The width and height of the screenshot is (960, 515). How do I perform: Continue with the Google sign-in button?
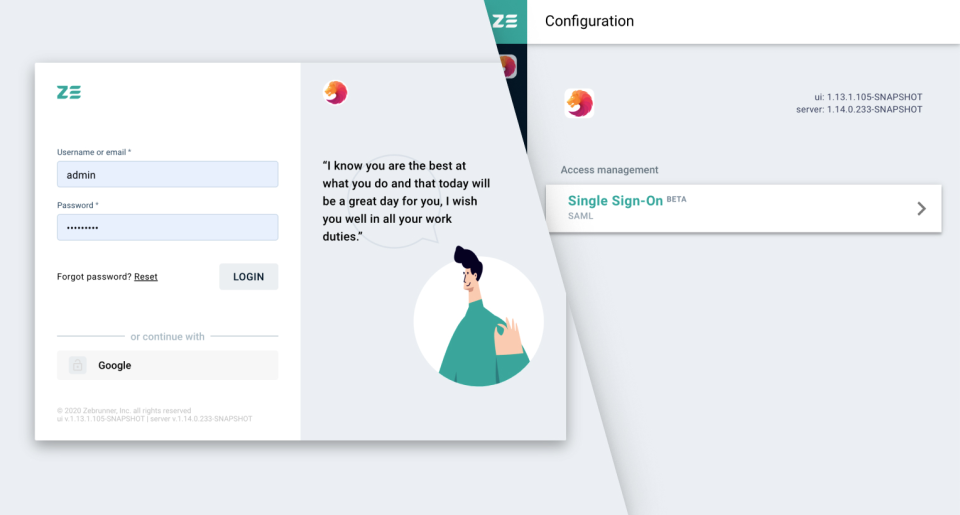point(167,366)
